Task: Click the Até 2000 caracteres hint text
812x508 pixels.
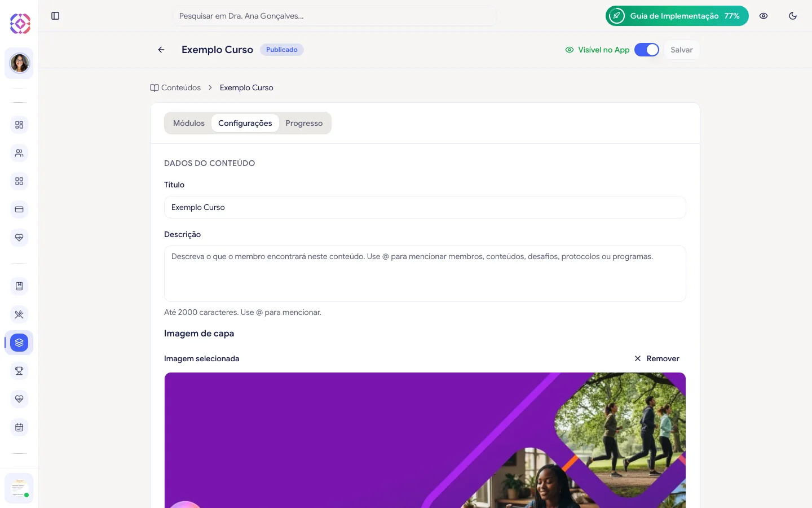Action: pos(242,312)
